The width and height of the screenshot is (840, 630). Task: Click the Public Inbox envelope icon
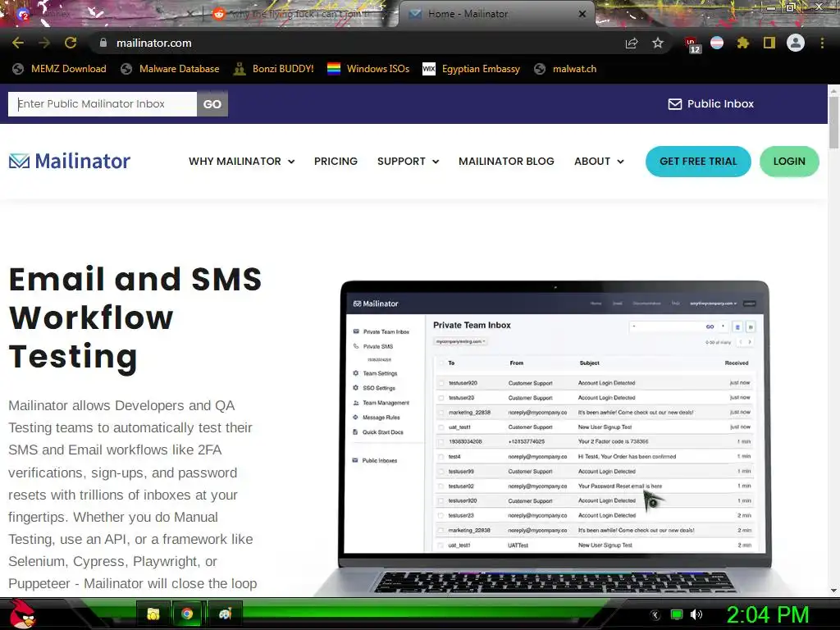pos(675,104)
